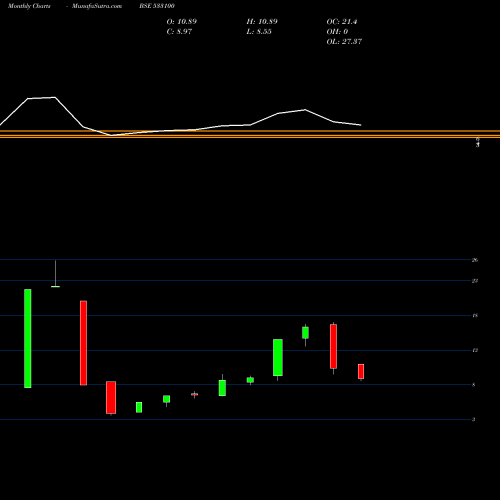This screenshot has width=500, height=500.
Task: Click the tallest red candlestick
Action: tap(83, 343)
